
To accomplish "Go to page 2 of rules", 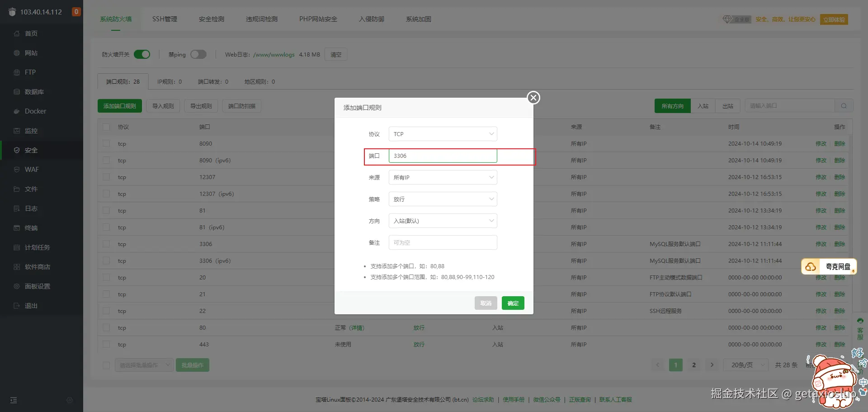I will tap(694, 365).
